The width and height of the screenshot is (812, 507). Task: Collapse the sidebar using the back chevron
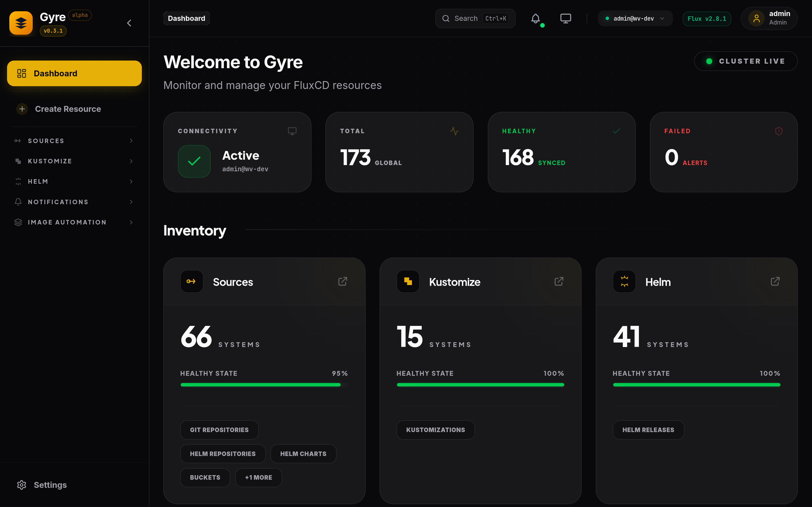(129, 23)
